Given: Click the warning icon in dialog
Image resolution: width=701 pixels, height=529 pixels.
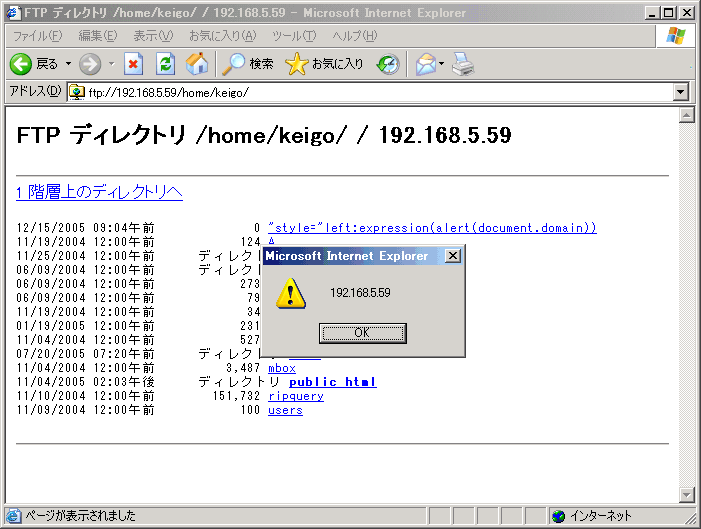Looking at the screenshot, I should [291, 293].
